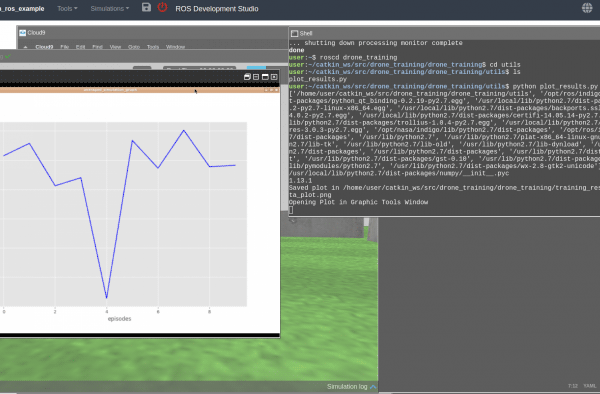Click the green checkmark status icon
Image resolution: width=600 pixels, height=394 pixels.
coord(8,57)
